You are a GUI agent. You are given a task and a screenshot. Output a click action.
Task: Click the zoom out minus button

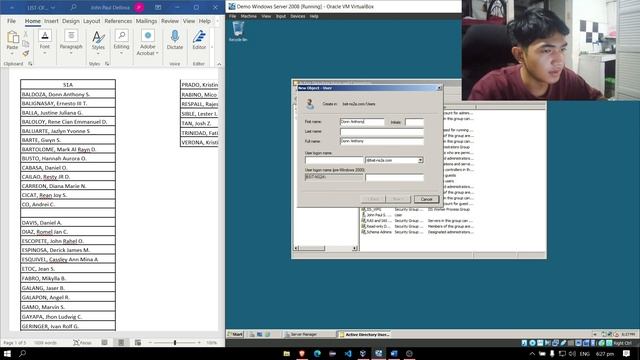[x=150, y=342]
